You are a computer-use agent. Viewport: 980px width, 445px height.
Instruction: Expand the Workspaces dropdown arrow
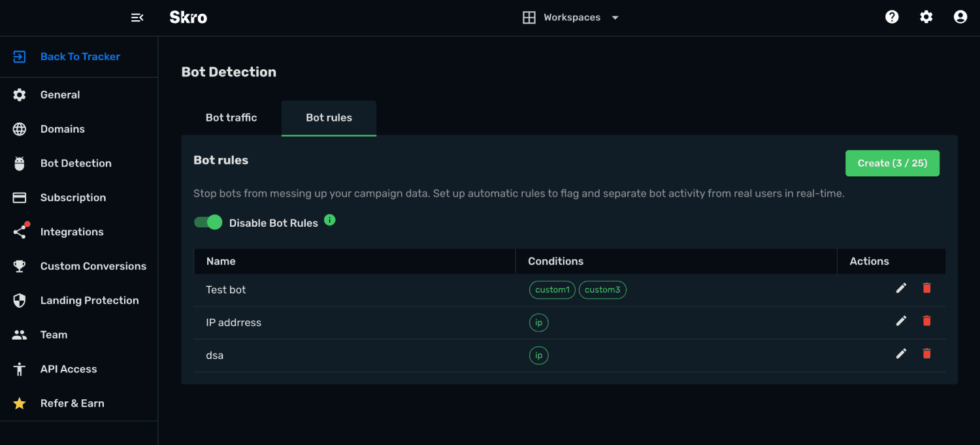(615, 18)
